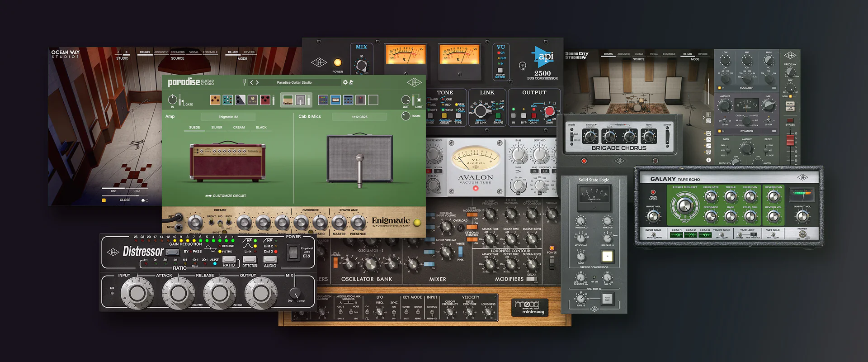Viewport: 868px width, 362px height.
Task: Select the SUEDE amp finish tab
Action: coord(194,128)
